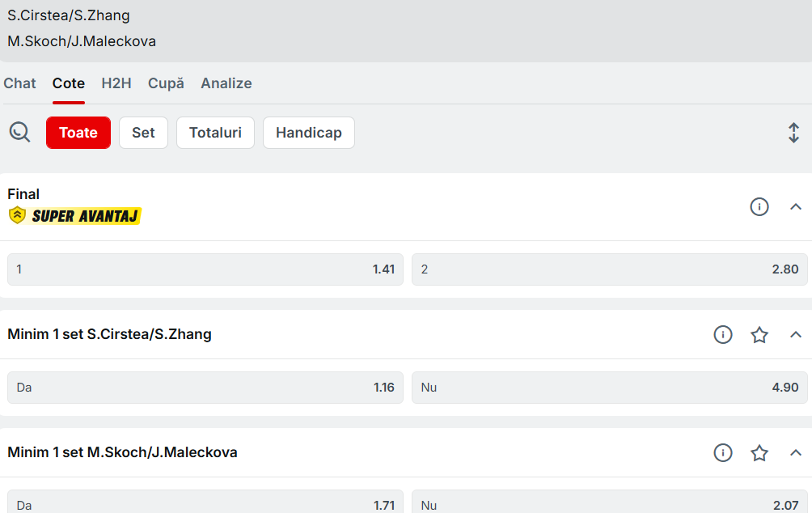812x513 pixels.
Task: Go to the Analize tab
Action: [x=226, y=83]
